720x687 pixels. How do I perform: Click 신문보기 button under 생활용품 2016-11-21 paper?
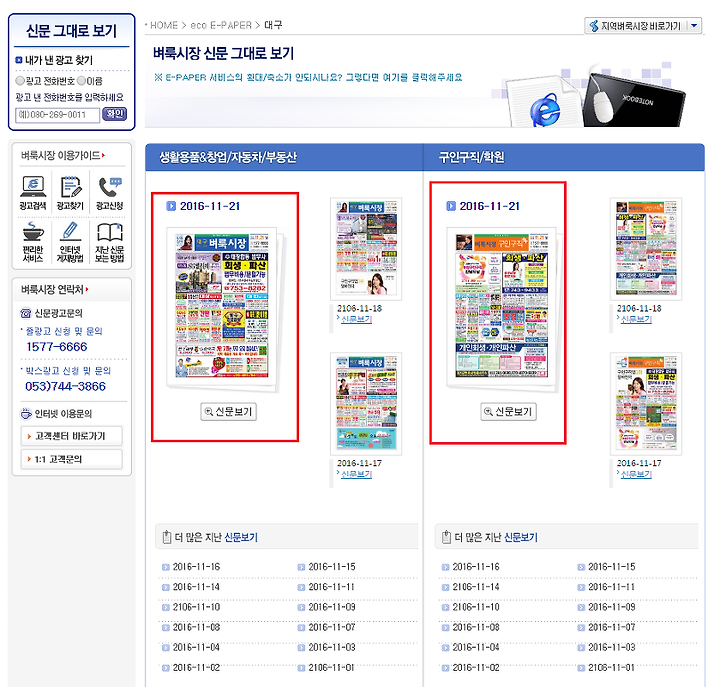coord(228,411)
